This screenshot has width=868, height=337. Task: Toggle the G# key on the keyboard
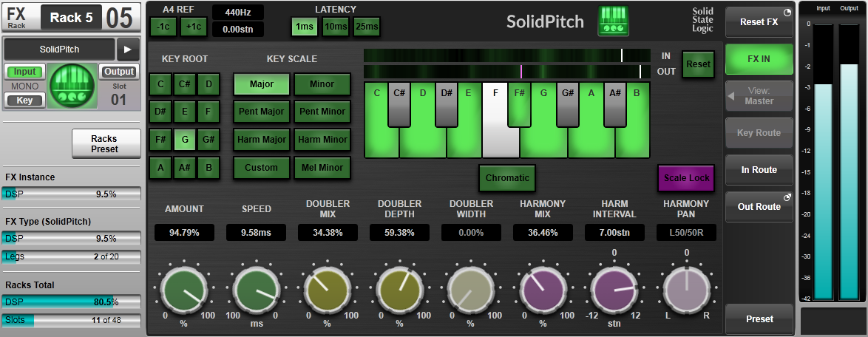pos(567,105)
